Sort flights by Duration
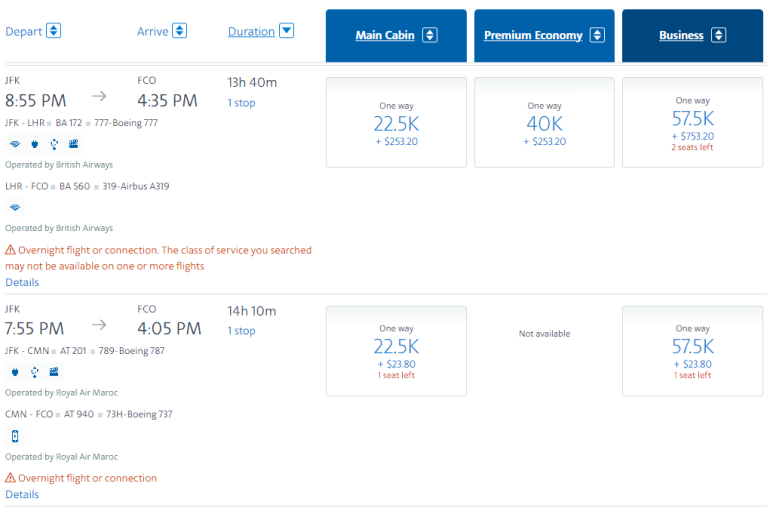This screenshot has height=514, width=770. click(x=260, y=31)
